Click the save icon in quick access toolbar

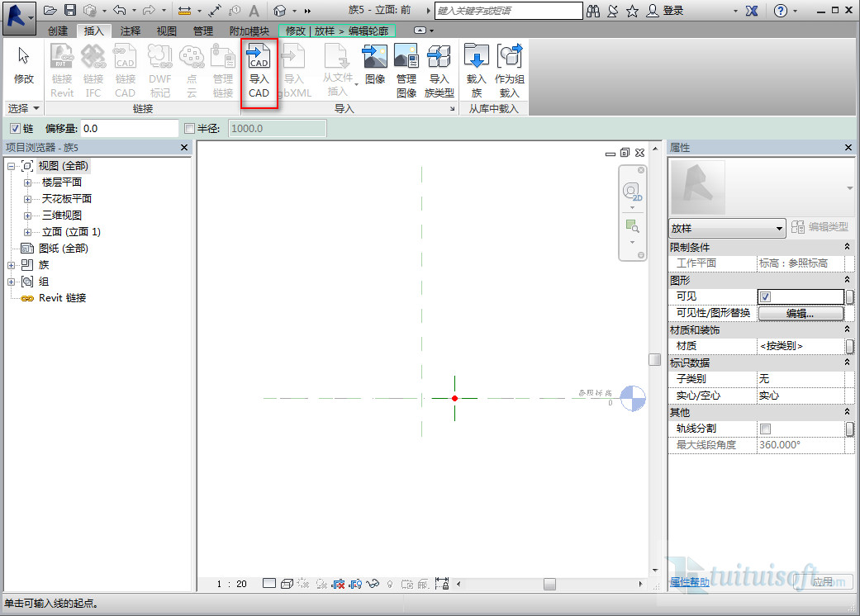pos(70,11)
